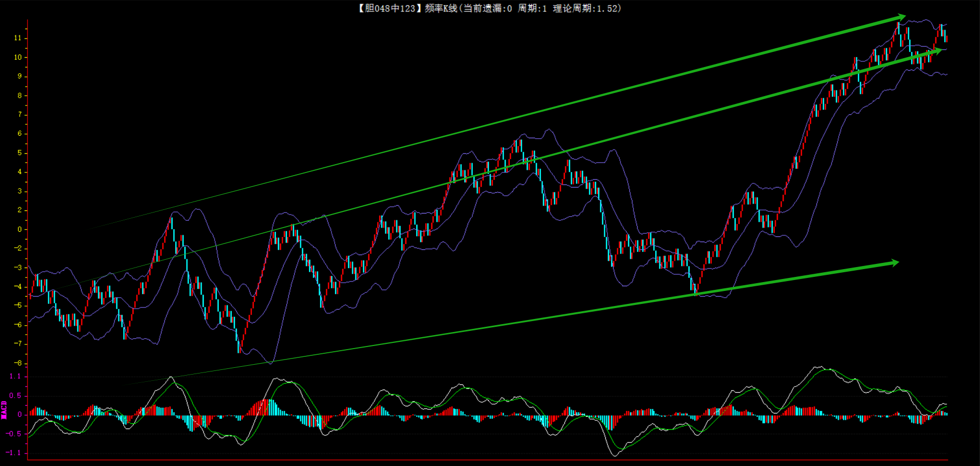Click price axis label 5
Screen dimensions: 980x466
coord(20,153)
